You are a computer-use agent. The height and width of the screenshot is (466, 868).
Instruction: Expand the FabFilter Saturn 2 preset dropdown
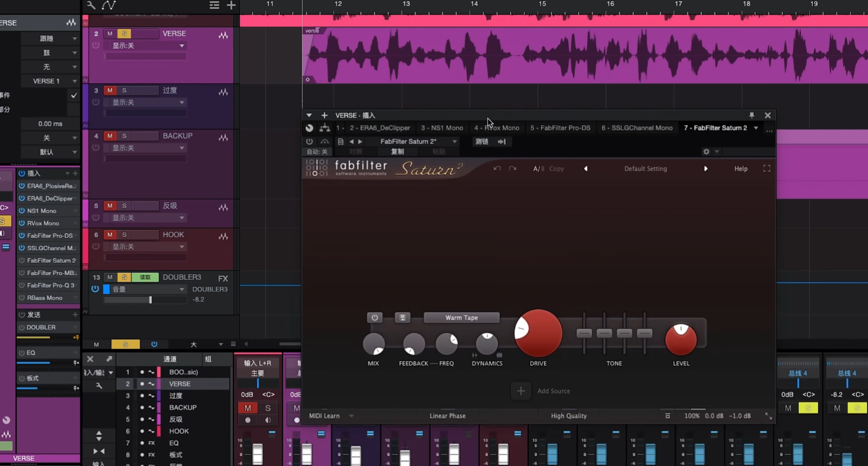454,141
